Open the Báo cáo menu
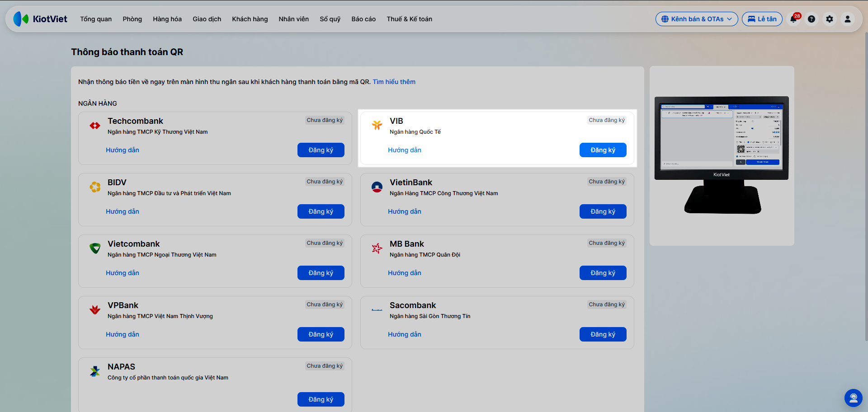868x412 pixels. click(363, 19)
